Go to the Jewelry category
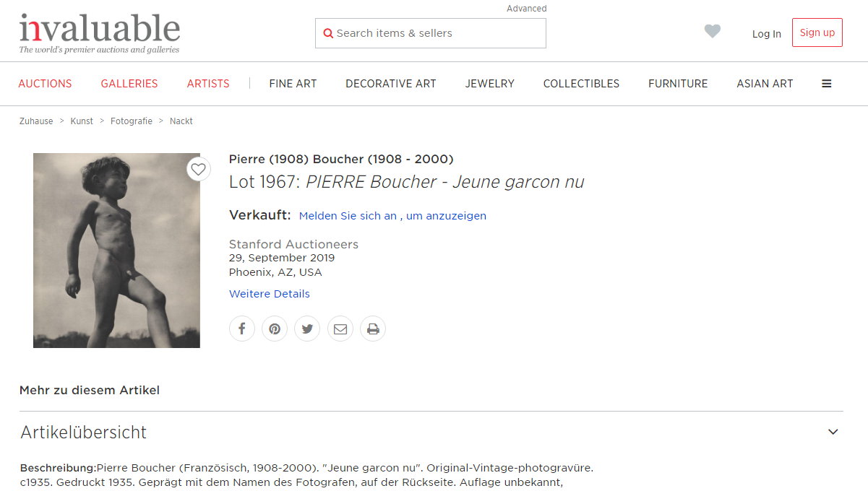The width and height of the screenshot is (868, 491). pos(489,84)
